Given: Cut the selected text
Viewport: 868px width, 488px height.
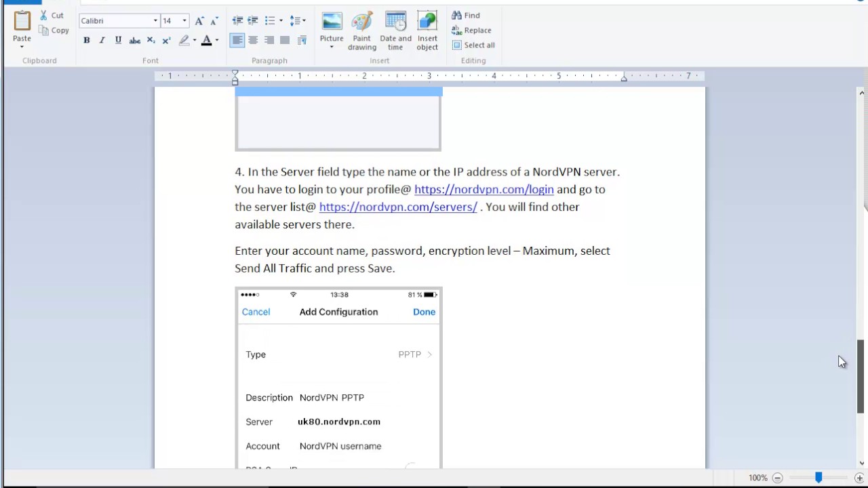Looking at the screenshot, I should [x=52, y=15].
